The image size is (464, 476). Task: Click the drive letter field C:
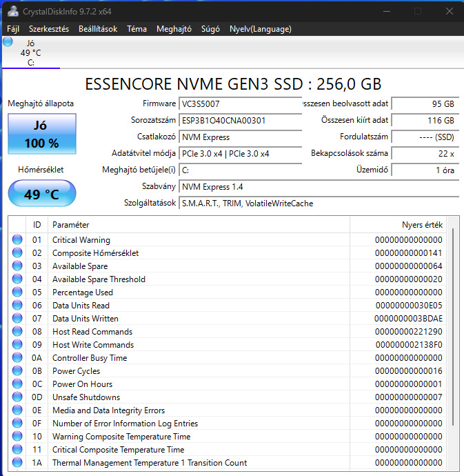(241, 170)
